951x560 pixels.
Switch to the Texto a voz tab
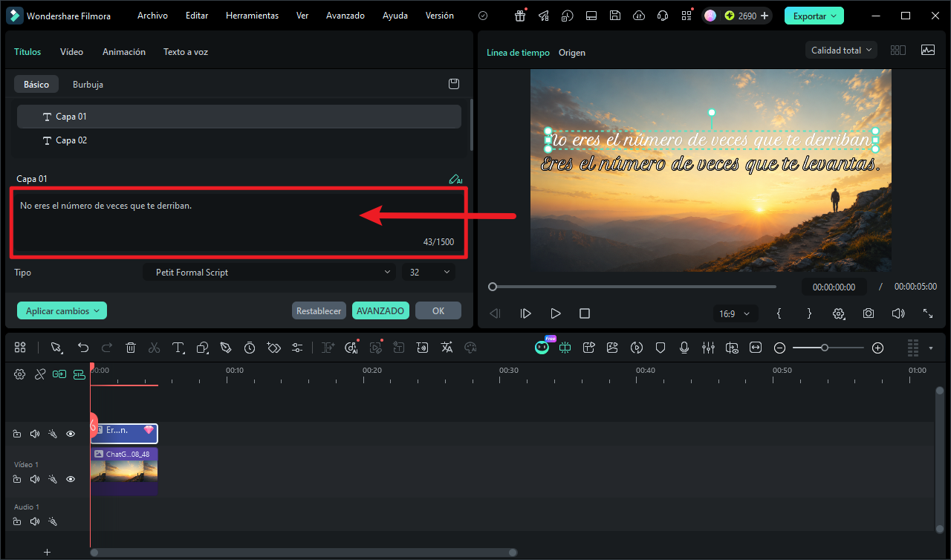(186, 52)
